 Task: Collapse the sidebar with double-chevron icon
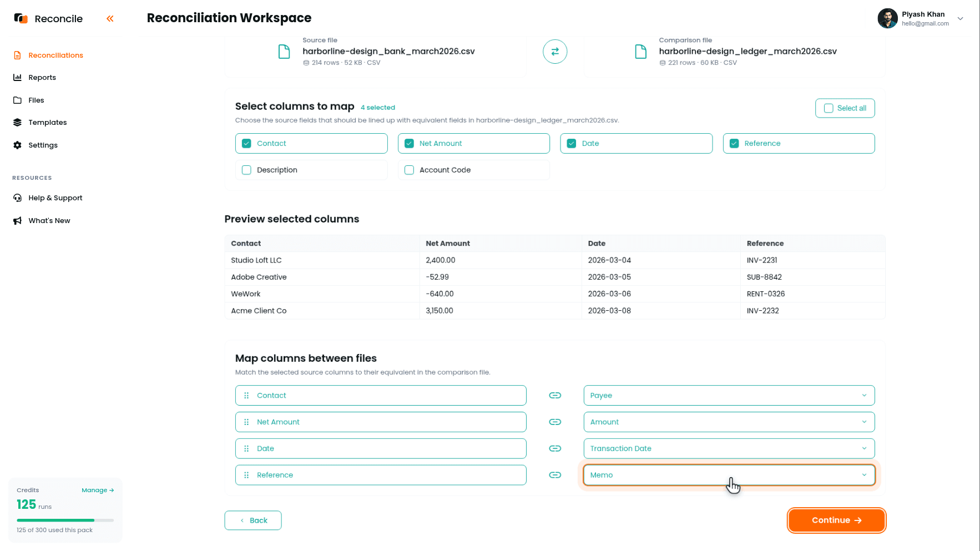pos(110,18)
